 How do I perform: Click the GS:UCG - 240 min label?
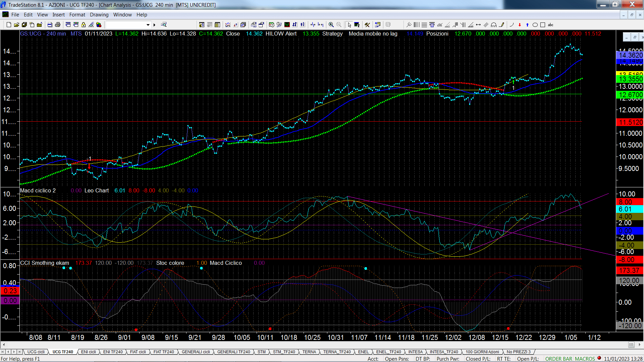pos(43,34)
